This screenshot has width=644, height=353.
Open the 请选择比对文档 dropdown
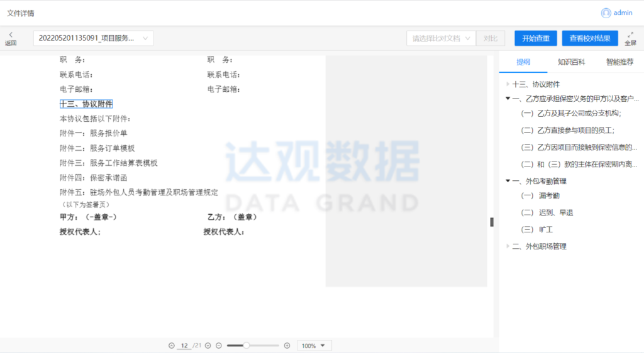pyautogui.click(x=441, y=38)
